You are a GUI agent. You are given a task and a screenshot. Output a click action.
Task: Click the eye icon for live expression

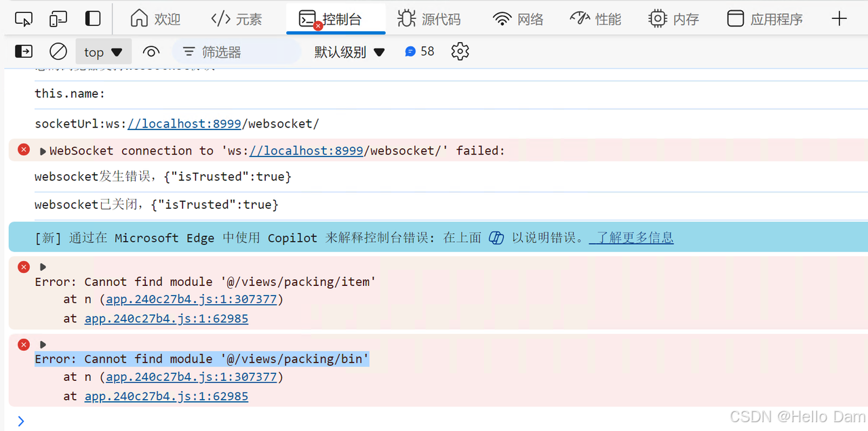point(151,52)
